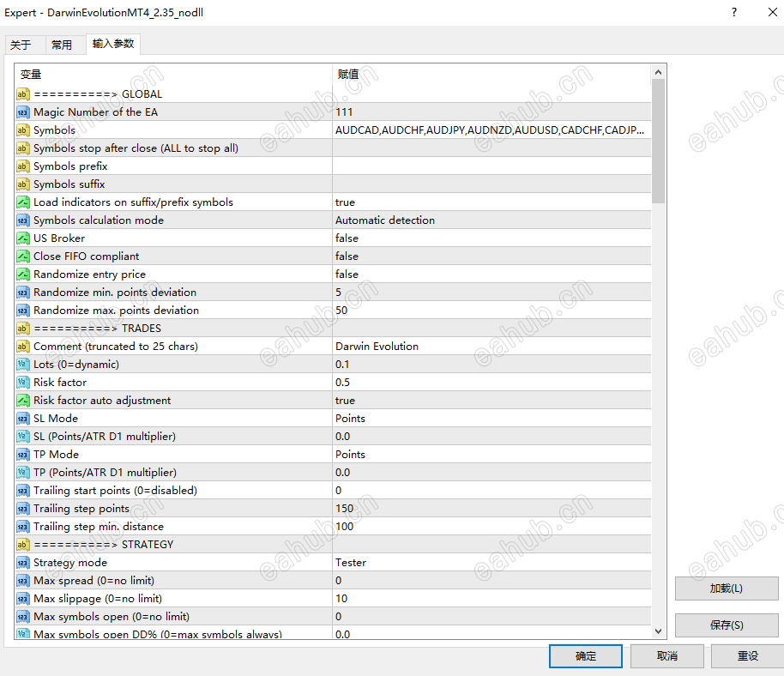Toggle Risk factor auto adjustment value 'true'
Viewport: 784px width, 676px height.
tap(492, 400)
